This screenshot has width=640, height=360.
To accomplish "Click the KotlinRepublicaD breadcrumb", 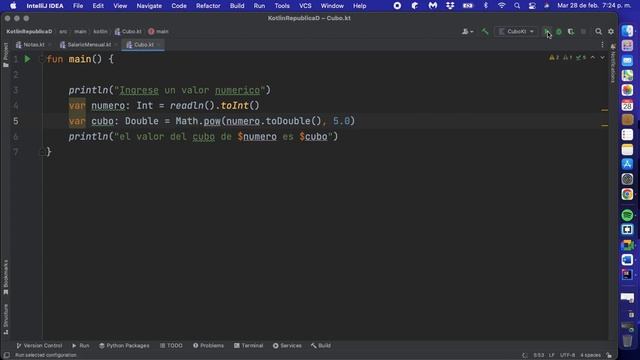I will tap(29, 31).
